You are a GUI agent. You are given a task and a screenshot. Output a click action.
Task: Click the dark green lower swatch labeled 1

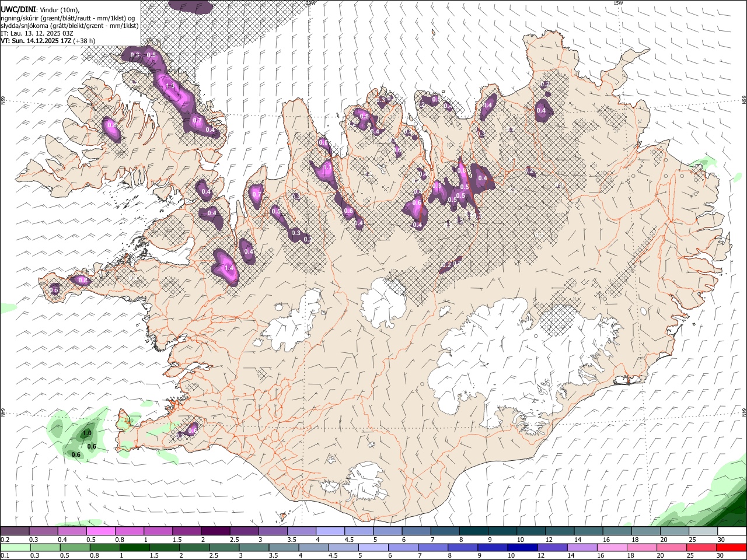135,547
